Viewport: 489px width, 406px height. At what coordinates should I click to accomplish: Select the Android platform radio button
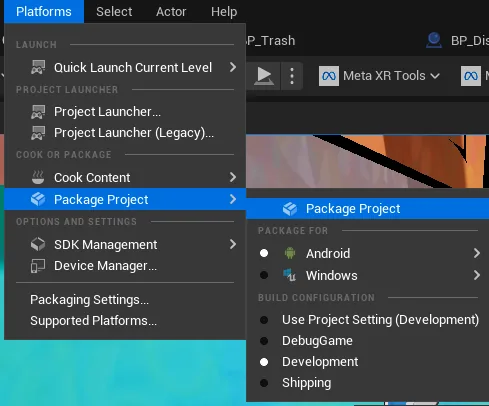(264, 253)
